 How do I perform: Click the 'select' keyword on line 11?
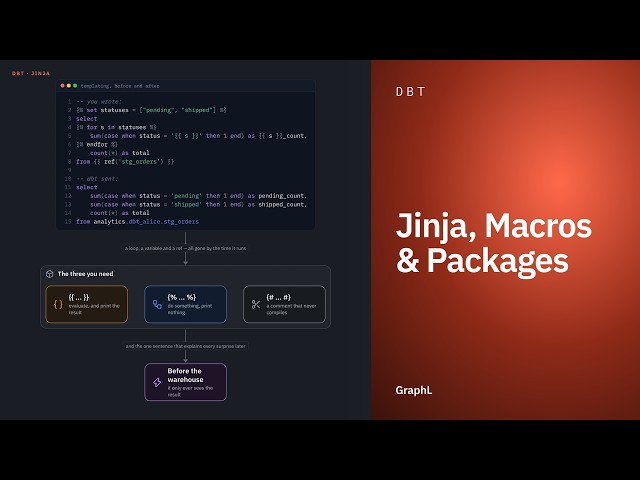pyautogui.click(x=87, y=187)
